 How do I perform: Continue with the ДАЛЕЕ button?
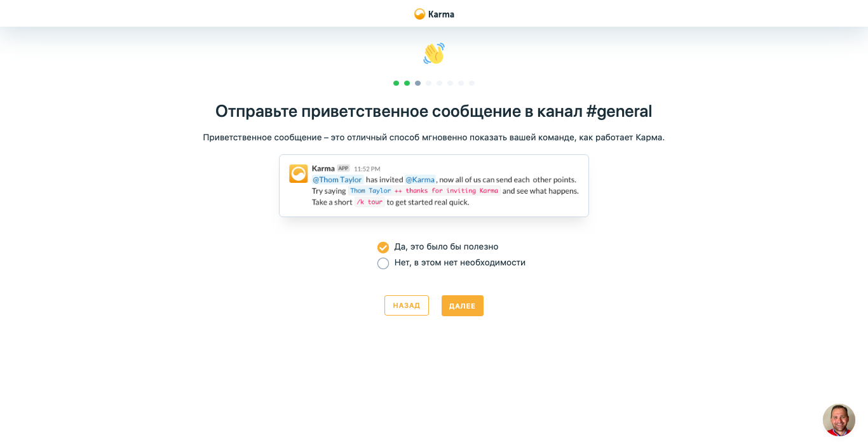(463, 305)
